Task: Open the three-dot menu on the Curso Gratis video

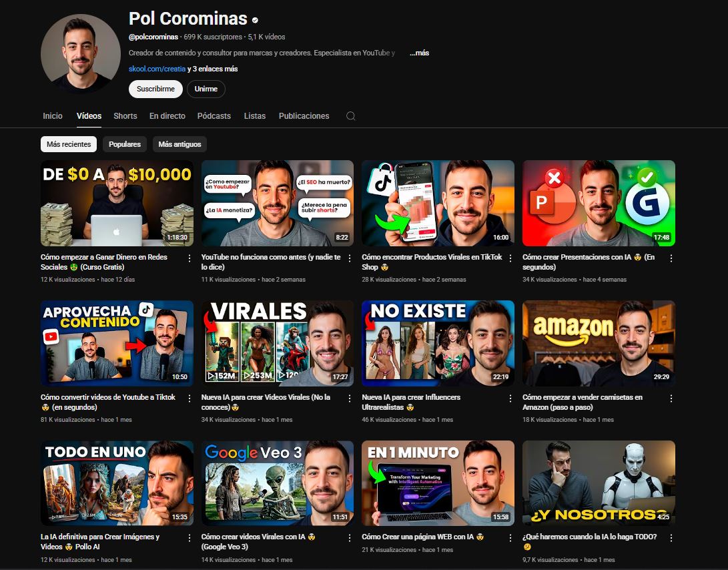Action: [188, 260]
